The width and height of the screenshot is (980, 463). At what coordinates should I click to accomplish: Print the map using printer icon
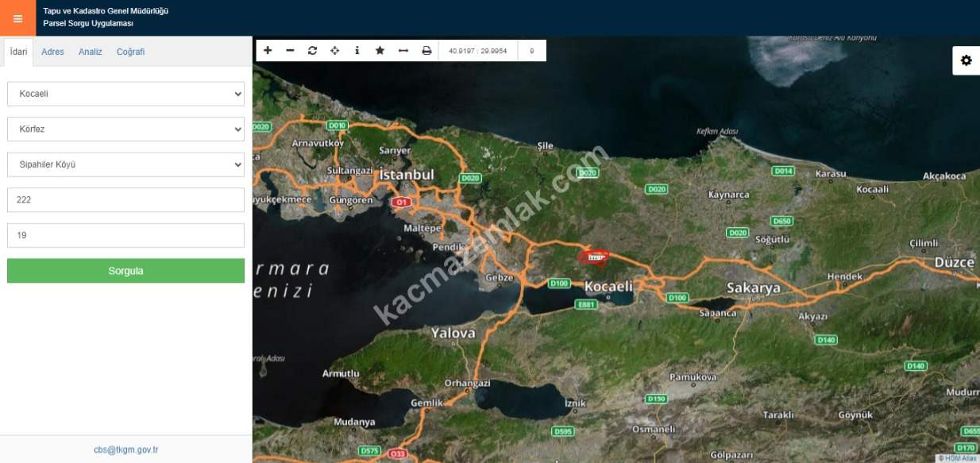pyautogui.click(x=426, y=51)
